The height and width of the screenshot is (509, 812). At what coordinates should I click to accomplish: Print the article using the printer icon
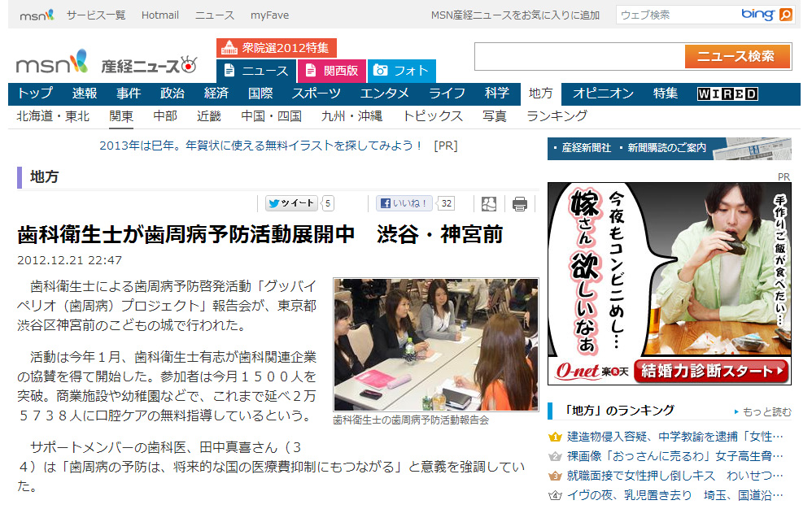point(520,204)
